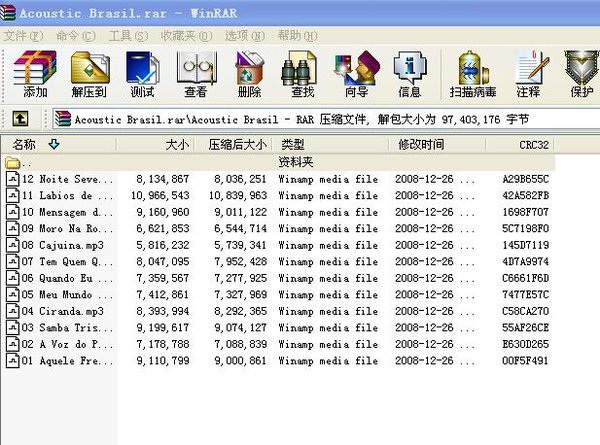The image size is (600, 445).
Task: Click file icon of 11 Labios de
Action: (x=13, y=196)
